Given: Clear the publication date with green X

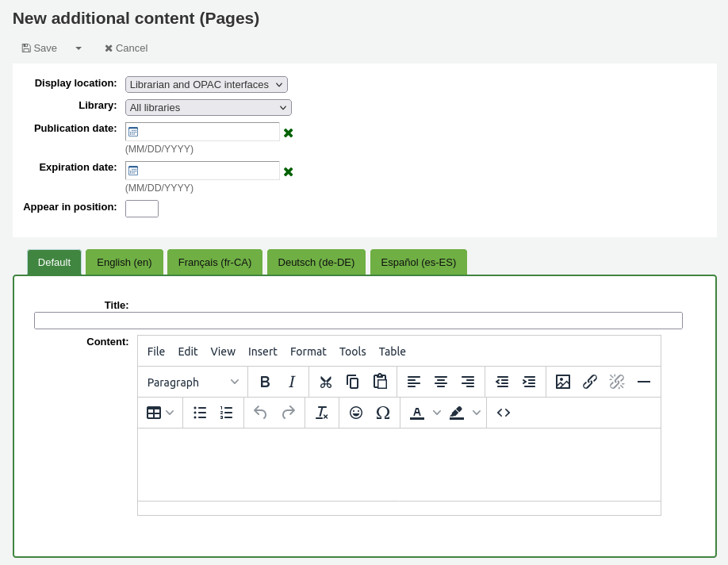Looking at the screenshot, I should point(289,133).
